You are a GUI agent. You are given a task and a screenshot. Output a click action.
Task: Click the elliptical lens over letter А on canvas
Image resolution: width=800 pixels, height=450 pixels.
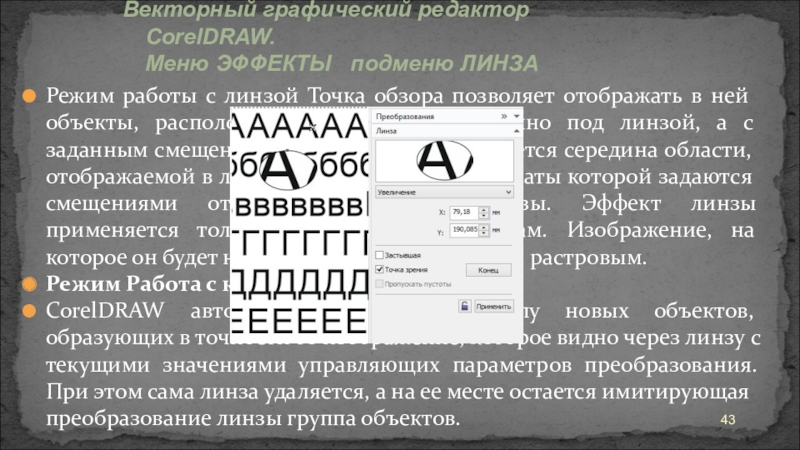pyautogui.click(x=287, y=169)
